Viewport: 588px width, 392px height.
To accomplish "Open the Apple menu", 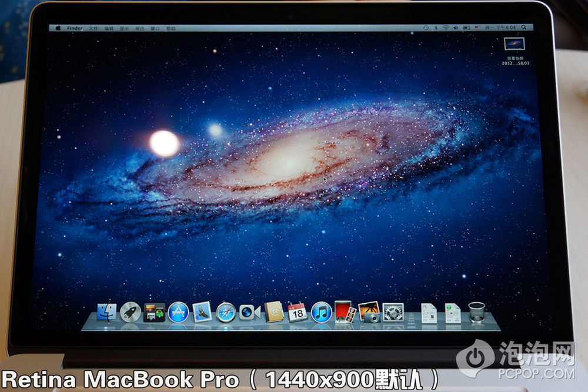I will point(58,28).
